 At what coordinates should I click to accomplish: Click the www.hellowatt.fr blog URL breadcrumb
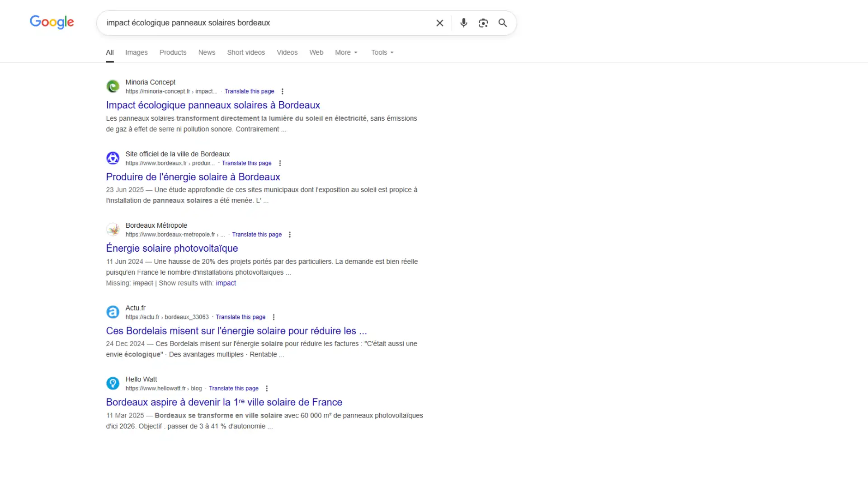(164, 389)
